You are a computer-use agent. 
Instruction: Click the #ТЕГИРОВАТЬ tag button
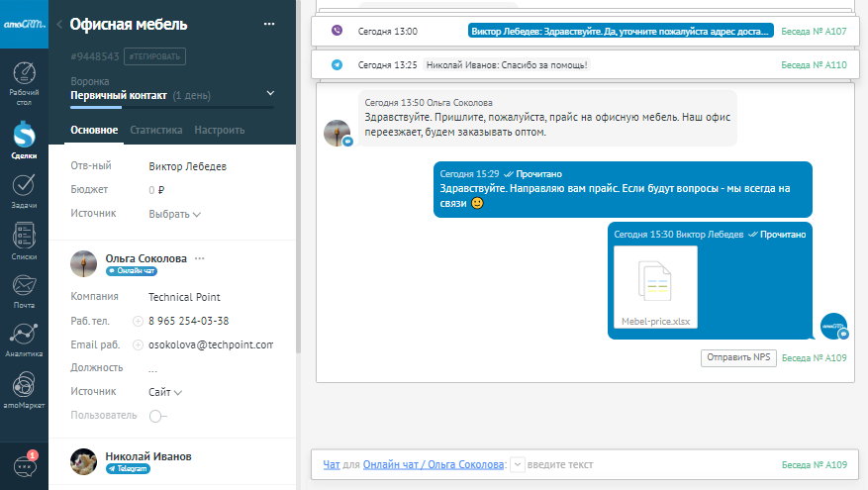pyautogui.click(x=155, y=56)
